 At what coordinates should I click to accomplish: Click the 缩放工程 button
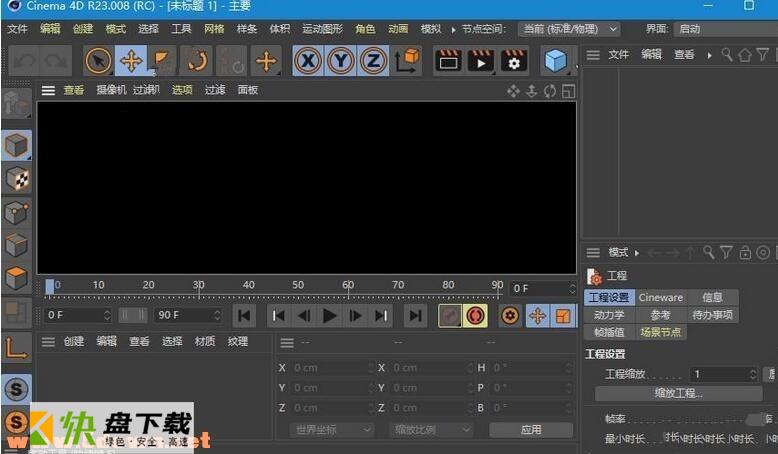(x=678, y=393)
